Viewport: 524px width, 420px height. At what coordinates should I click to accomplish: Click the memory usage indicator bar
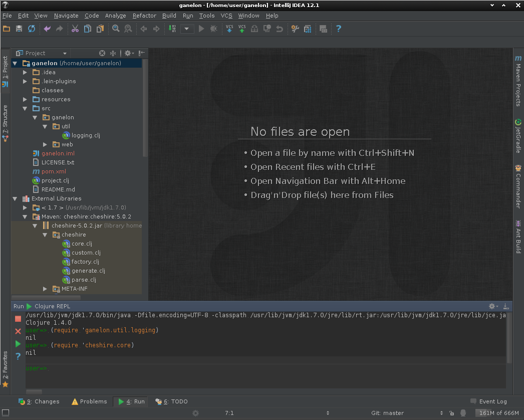pos(498,413)
